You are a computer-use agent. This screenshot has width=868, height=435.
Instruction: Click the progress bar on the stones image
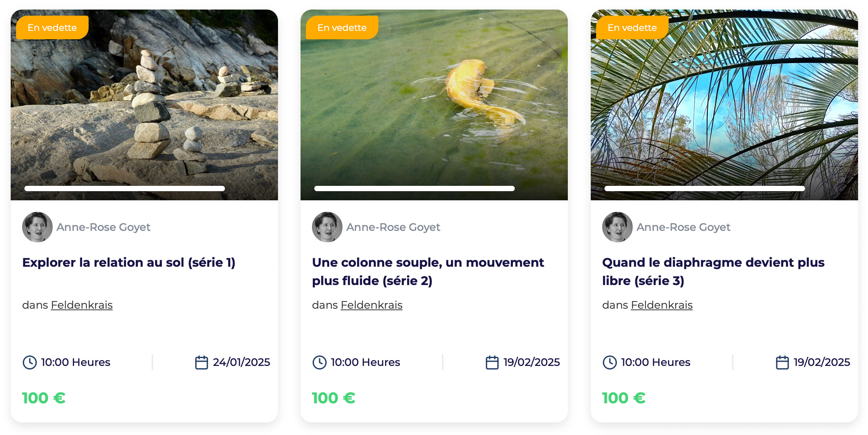[124, 188]
